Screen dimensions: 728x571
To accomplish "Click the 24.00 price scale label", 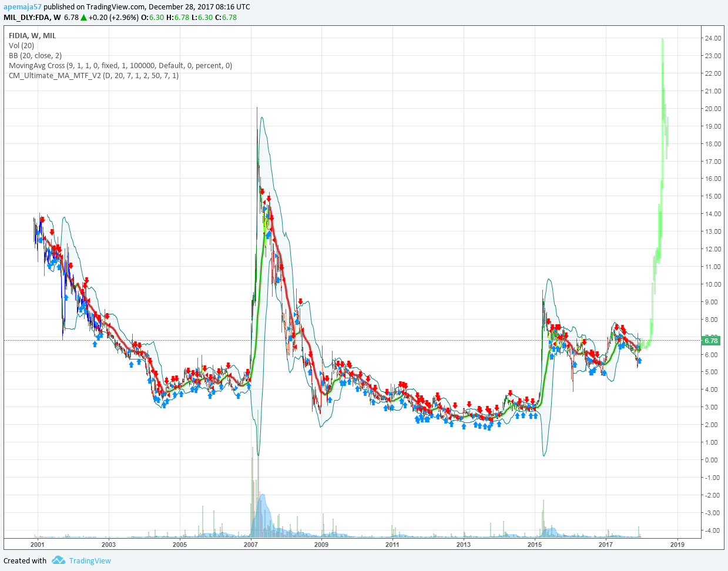I will tap(713, 38).
